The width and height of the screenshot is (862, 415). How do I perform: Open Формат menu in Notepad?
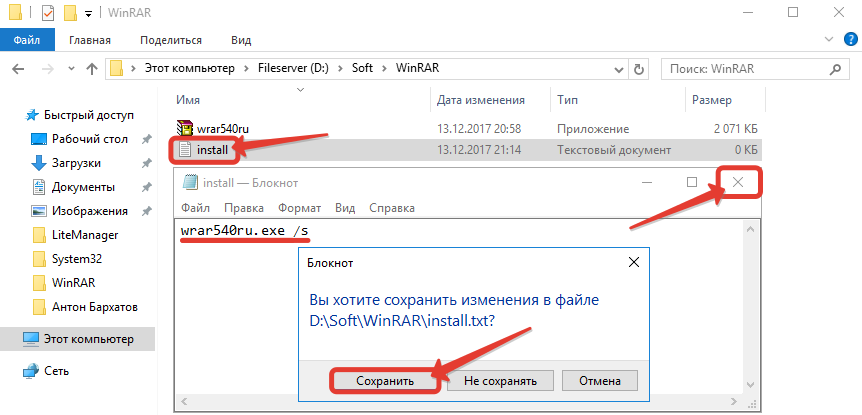(299, 209)
